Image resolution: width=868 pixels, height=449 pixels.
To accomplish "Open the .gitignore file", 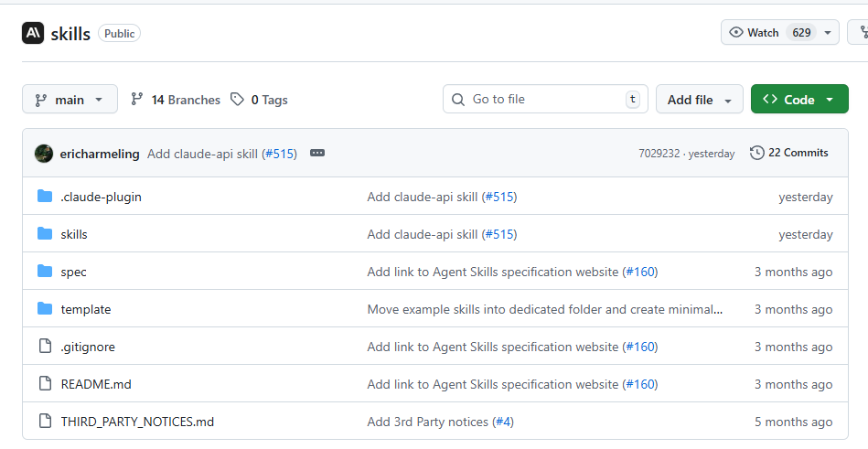I will click(88, 347).
